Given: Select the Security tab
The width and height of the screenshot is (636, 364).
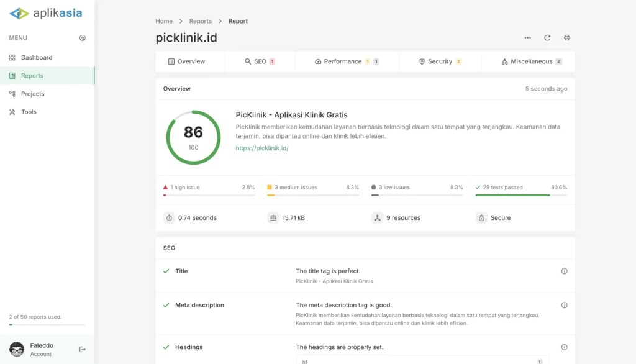Looking at the screenshot, I should 440,61.
